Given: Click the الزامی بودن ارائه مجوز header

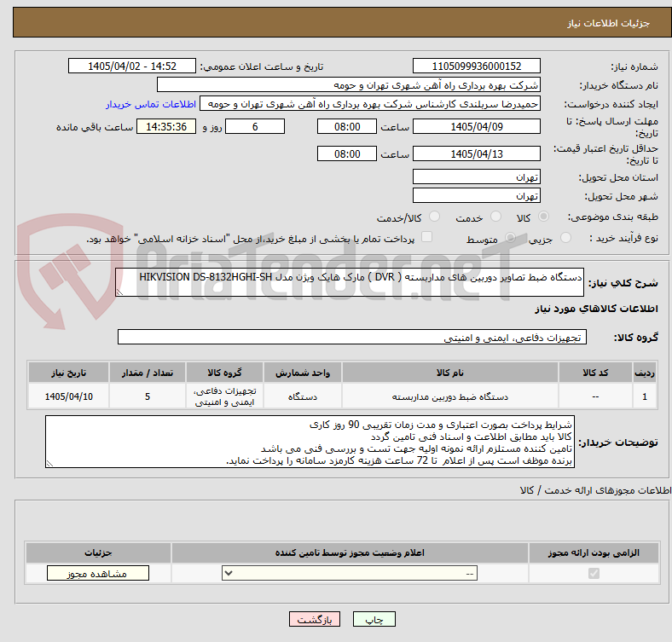Looking at the screenshot, I should [594, 552].
